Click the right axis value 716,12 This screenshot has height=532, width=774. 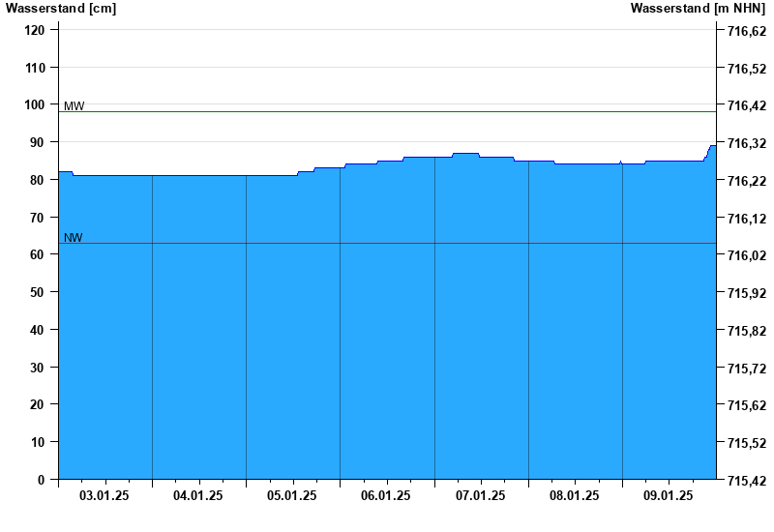coord(747,219)
